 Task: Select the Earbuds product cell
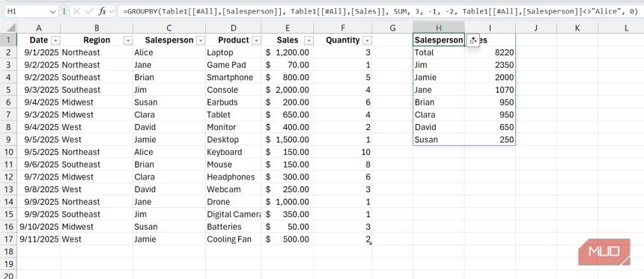(234, 102)
